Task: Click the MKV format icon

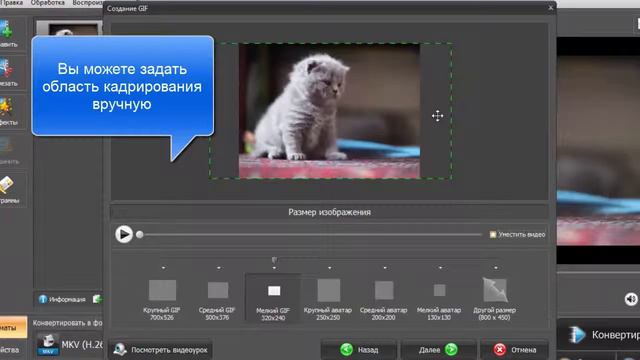Action: 48,344
